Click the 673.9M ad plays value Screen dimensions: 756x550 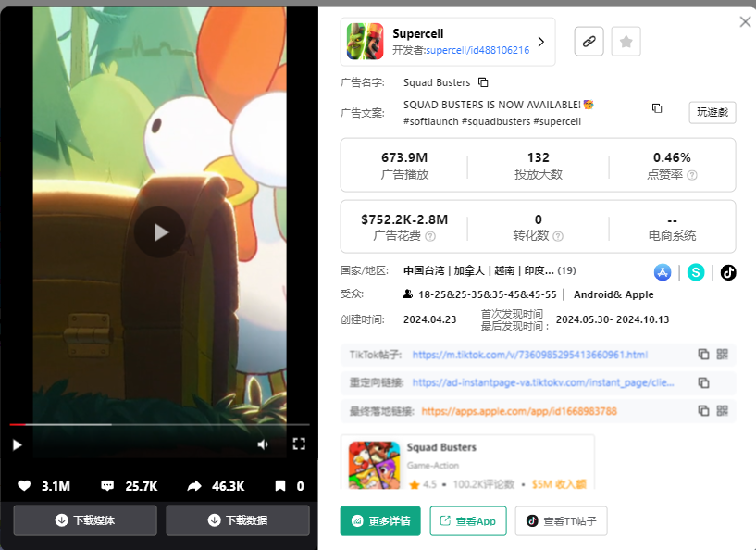point(404,157)
